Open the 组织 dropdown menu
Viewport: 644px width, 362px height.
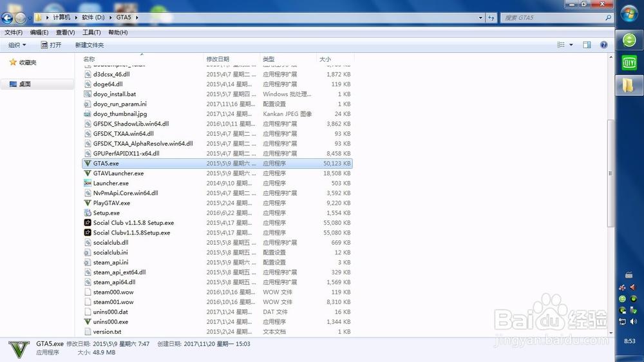pos(17,45)
